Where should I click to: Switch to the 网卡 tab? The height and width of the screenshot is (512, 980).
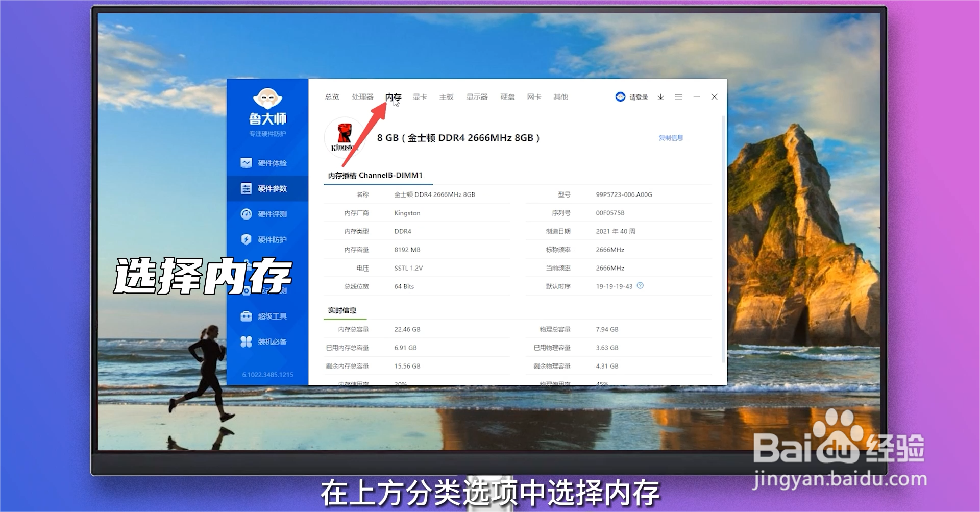(x=534, y=96)
